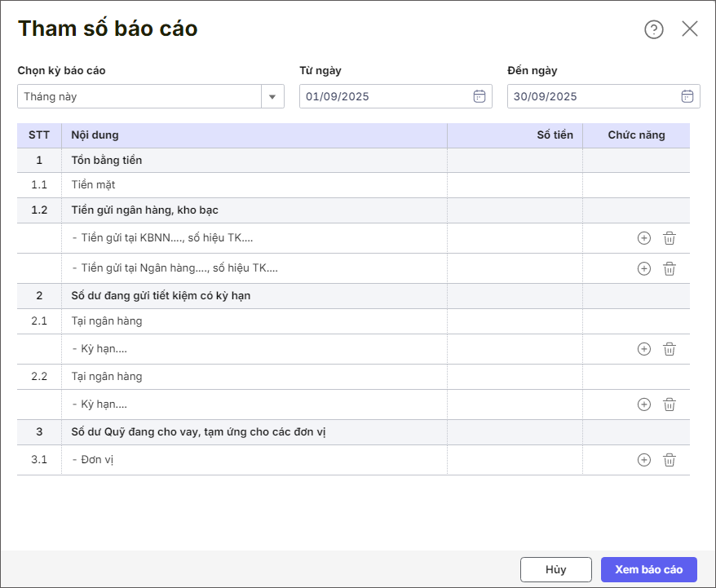Close the Tham số báo cáo dialog
Screen dimensions: 716x588
point(690,29)
